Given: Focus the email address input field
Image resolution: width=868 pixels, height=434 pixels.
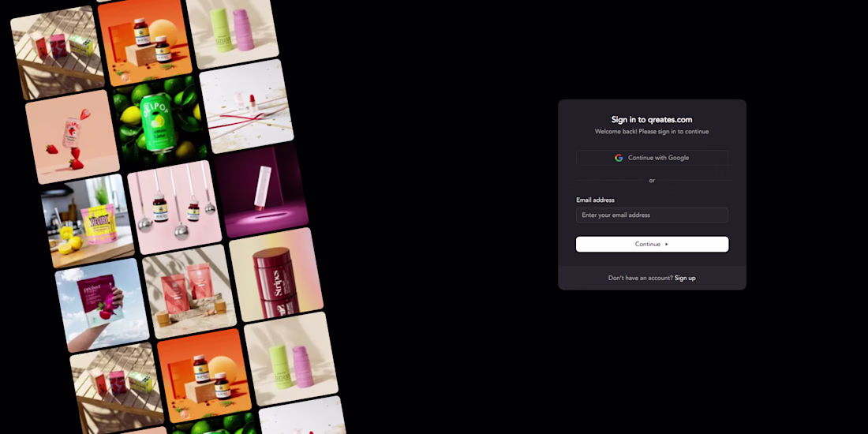Looking at the screenshot, I should 652,215.
